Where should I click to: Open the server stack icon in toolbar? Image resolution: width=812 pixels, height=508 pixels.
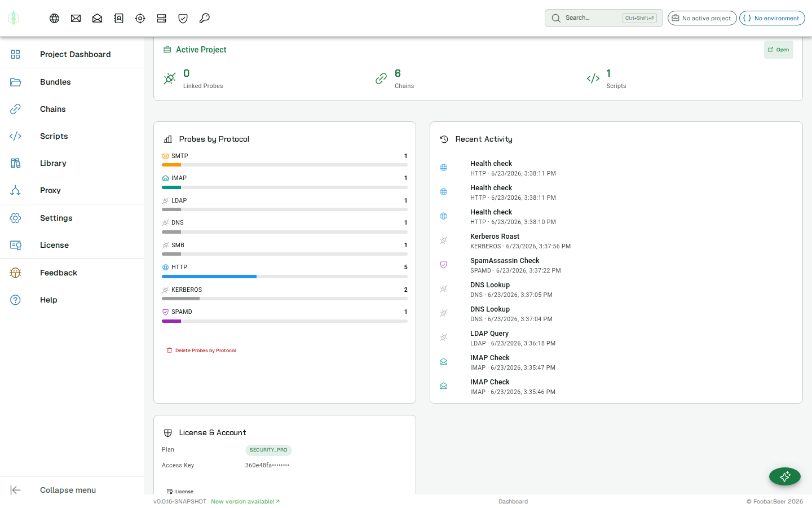(162, 19)
